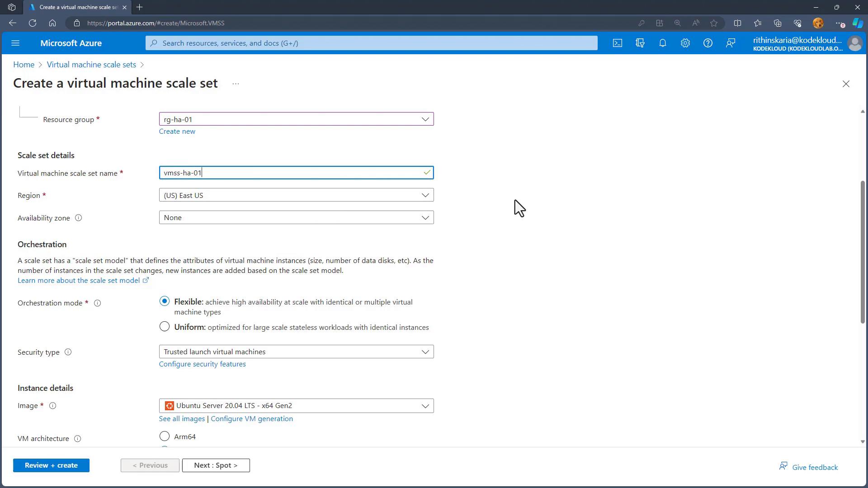The image size is (868, 488).
Task: Expand the Region dropdown
Action: pos(296,195)
